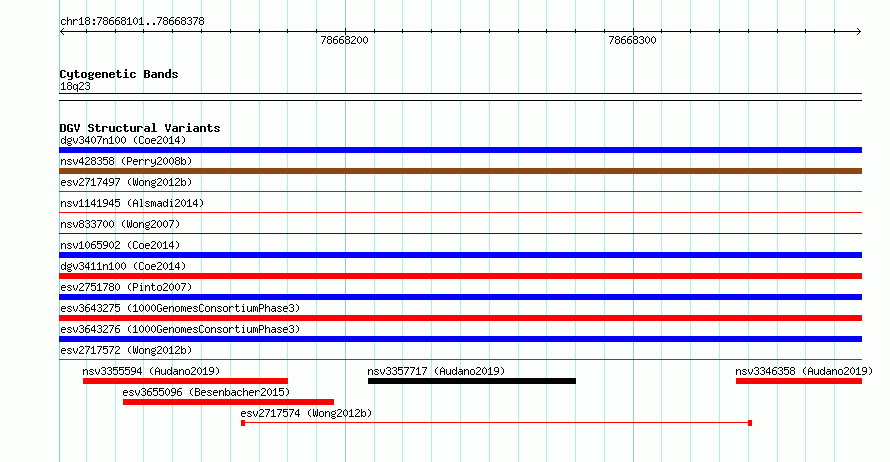Open variant esv3643276 (1000GenomesConsortiumPhase3) label
The image size is (890, 462).
[180, 329]
